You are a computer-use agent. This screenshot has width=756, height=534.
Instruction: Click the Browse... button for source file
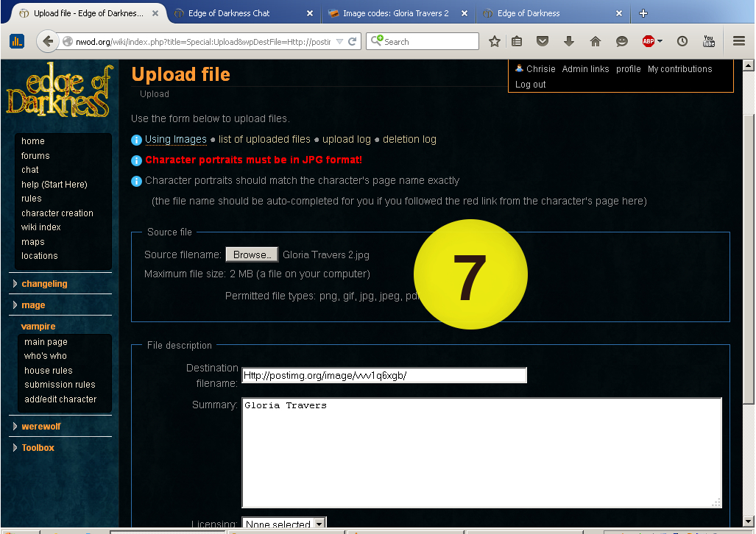pyautogui.click(x=252, y=254)
